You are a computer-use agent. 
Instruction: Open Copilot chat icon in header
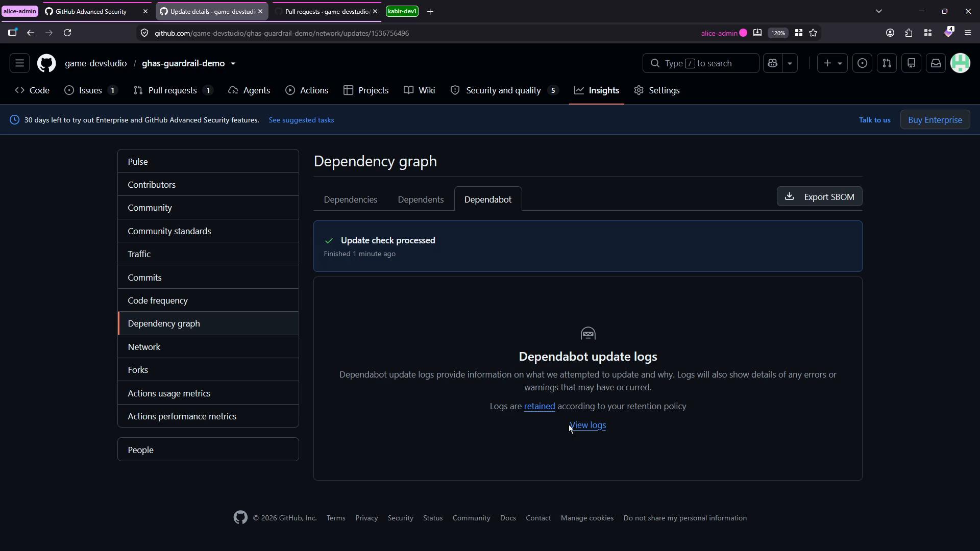(772, 63)
